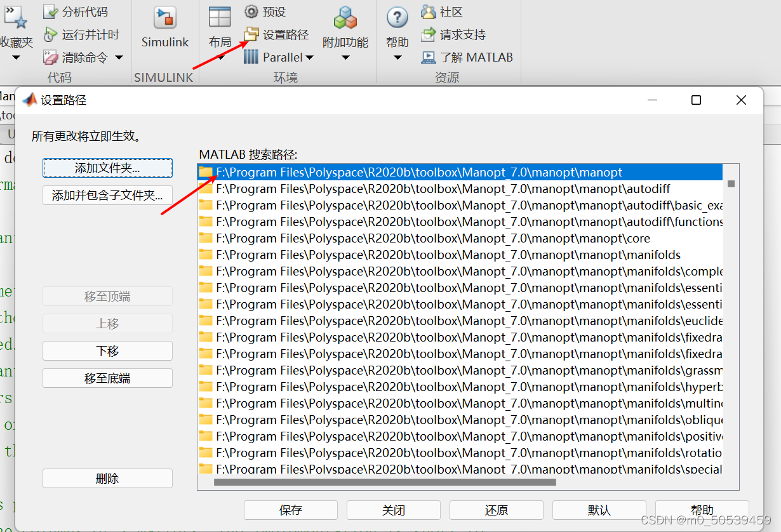Click folder icon of manopt\core row
The height and width of the screenshot is (532, 781).
point(206,238)
